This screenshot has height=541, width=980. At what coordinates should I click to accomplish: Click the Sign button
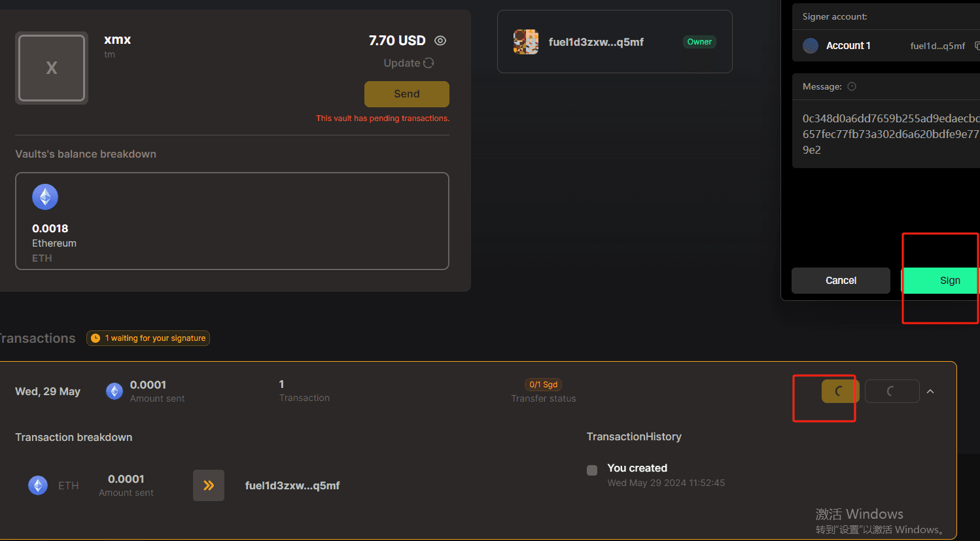tap(940, 281)
